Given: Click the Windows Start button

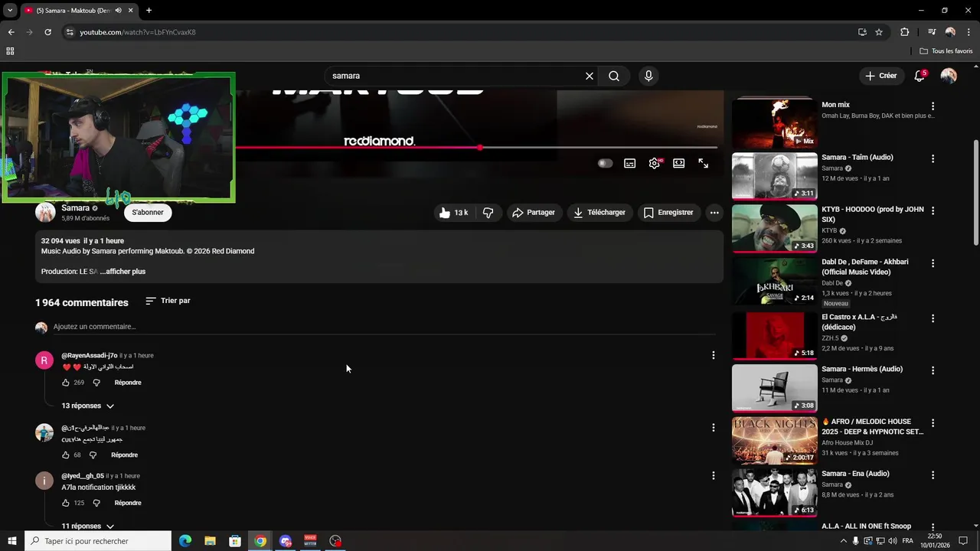Looking at the screenshot, I should click(x=12, y=541).
